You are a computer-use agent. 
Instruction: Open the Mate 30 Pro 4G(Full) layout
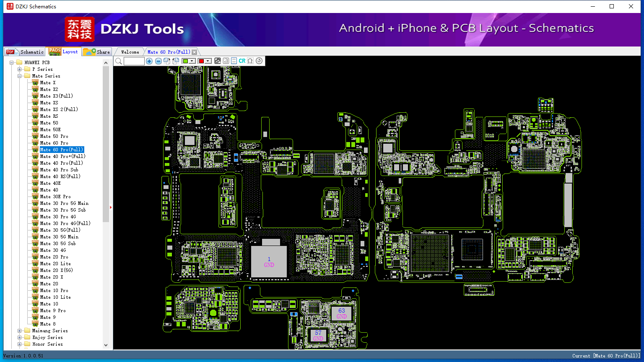[65, 223]
